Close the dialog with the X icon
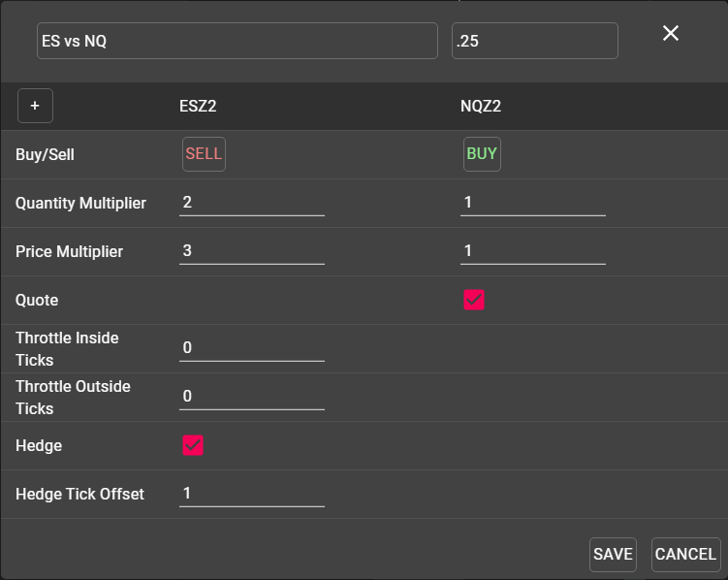 [670, 33]
